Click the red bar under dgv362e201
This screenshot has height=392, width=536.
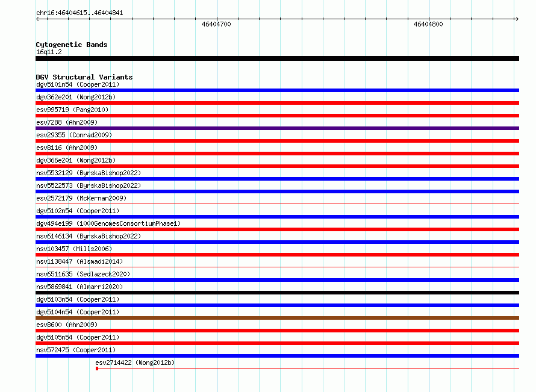point(277,103)
